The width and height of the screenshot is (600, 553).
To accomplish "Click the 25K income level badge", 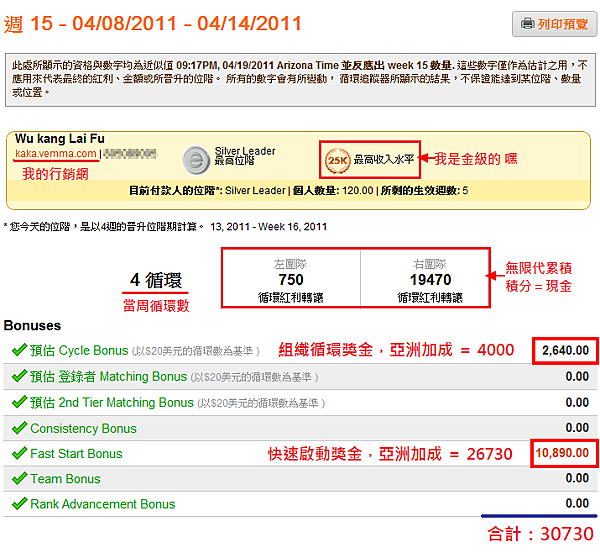I will (337, 160).
